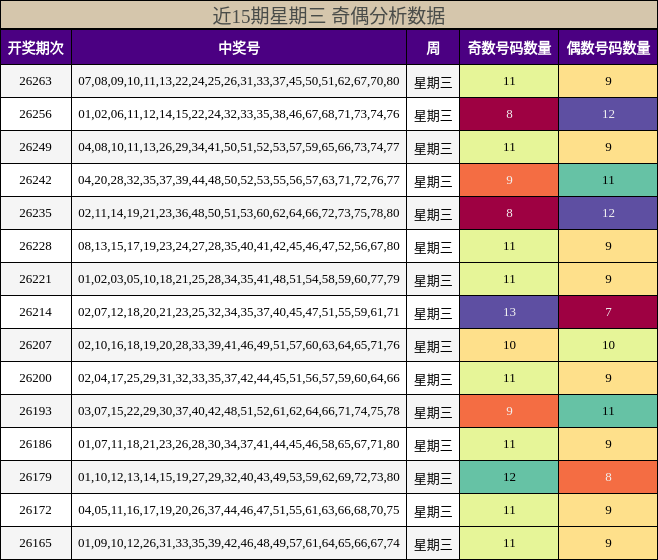Image resolution: width=658 pixels, height=560 pixels.
Task: Click odd count 10 in row 26207
Action: (509, 345)
